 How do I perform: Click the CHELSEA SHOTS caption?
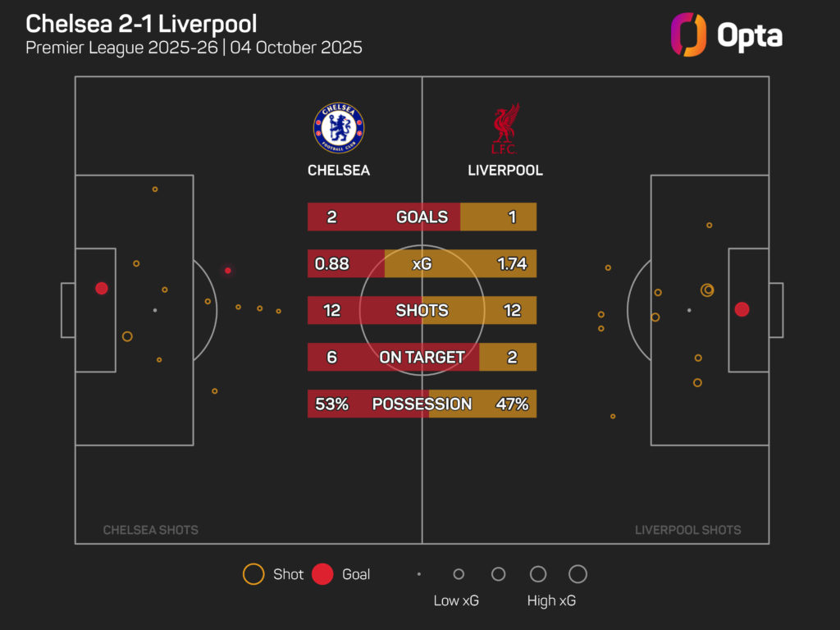pyautogui.click(x=150, y=530)
